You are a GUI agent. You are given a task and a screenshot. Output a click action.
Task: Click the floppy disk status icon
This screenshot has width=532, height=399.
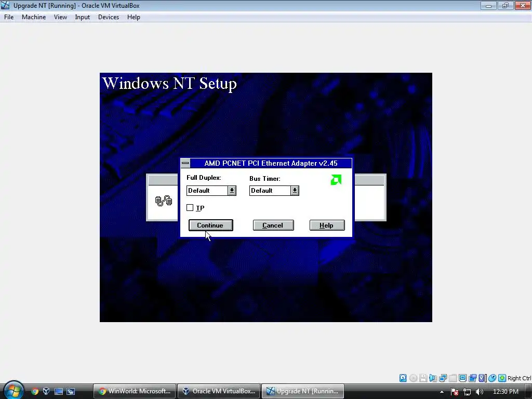click(x=423, y=378)
